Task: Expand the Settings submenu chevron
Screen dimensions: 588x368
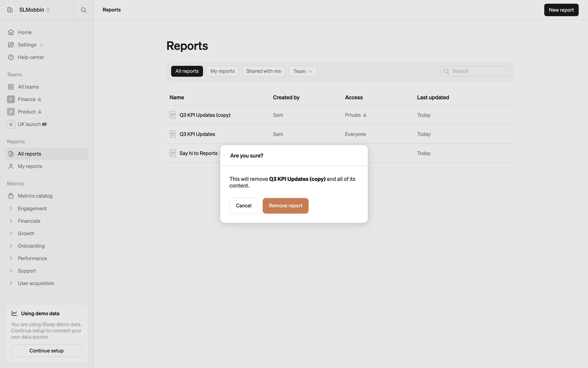Action: (41, 45)
